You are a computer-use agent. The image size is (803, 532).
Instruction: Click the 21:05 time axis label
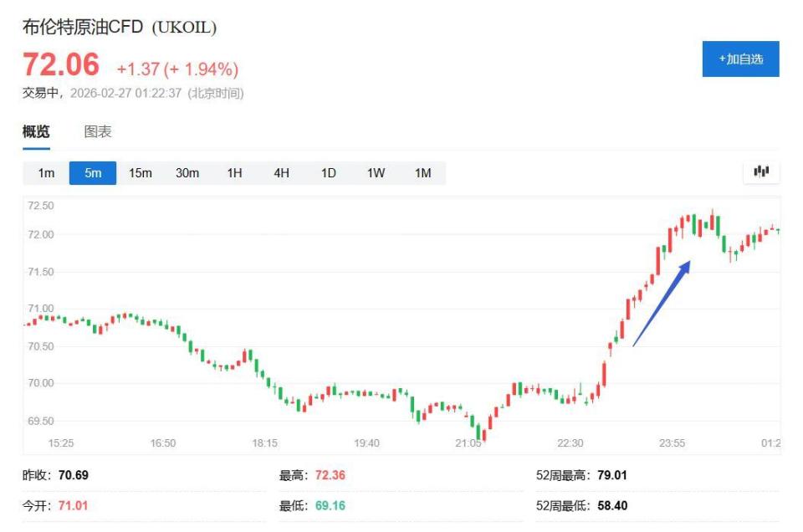[468, 442]
